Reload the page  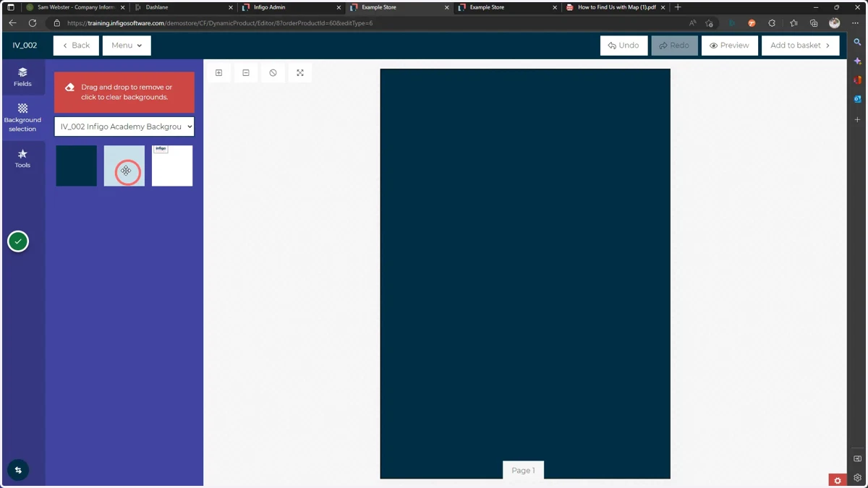click(33, 23)
